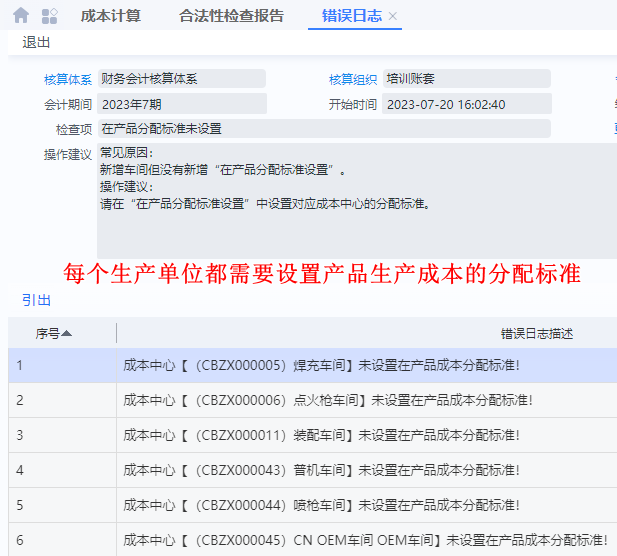This screenshot has width=617, height=556.
Task: Click the 会计期间 field showing 2023年7期
Action: pos(181,104)
